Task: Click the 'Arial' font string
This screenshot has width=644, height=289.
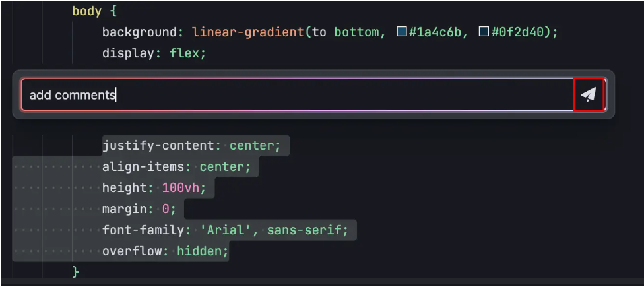Action: click(226, 230)
